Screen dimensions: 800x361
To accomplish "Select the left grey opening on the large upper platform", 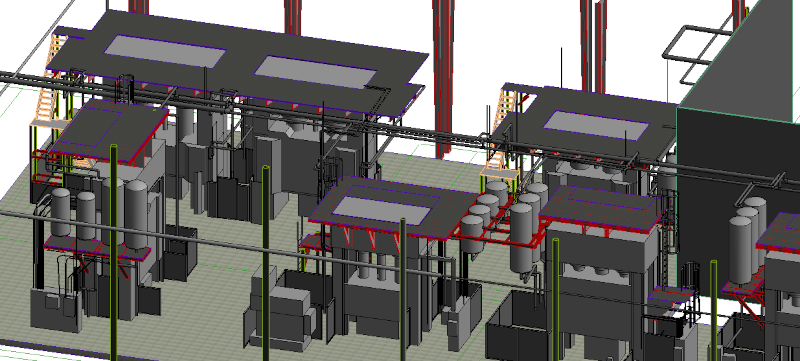I will tap(165, 51).
